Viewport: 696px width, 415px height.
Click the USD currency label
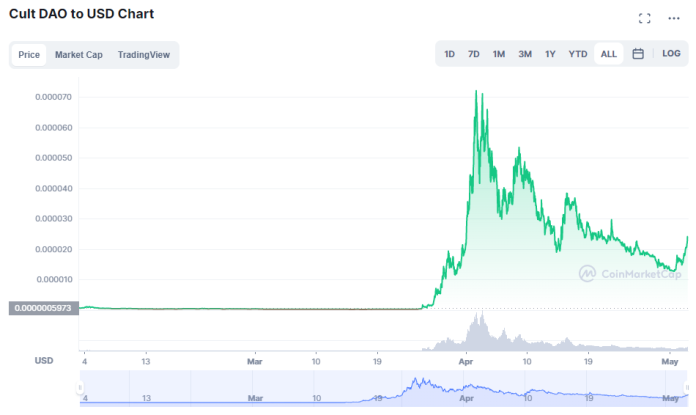click(x=44, y=360)
